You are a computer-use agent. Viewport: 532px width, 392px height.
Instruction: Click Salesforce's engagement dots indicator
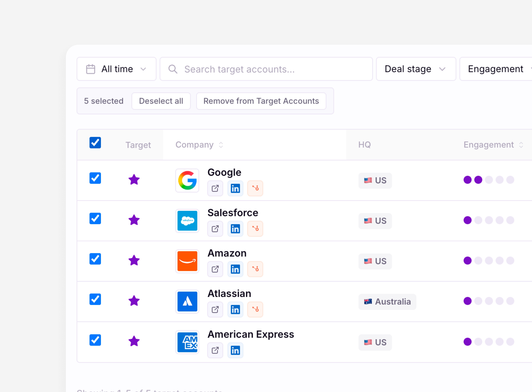[489, 220]
